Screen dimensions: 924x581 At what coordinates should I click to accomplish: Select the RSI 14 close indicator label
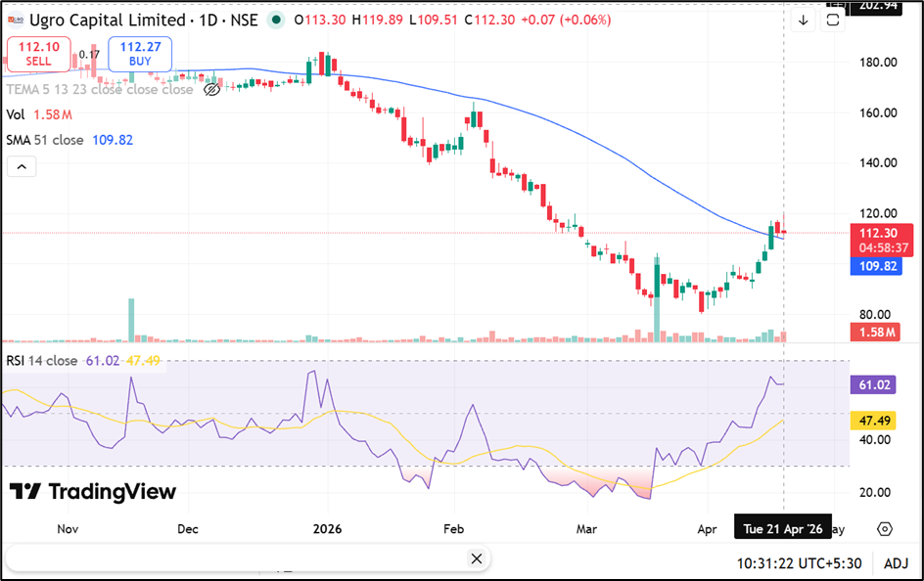(x=42, y=361)
